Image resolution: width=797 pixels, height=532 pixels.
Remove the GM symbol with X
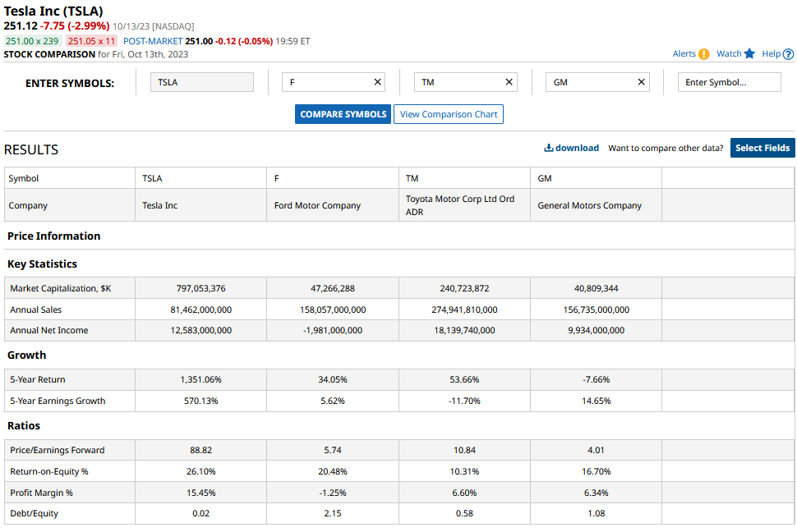[642, 82]
